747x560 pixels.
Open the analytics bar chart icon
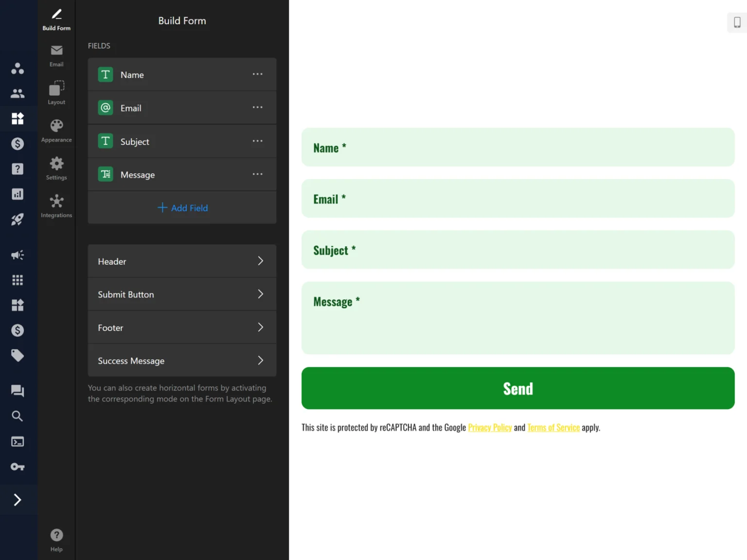point(18,194)
